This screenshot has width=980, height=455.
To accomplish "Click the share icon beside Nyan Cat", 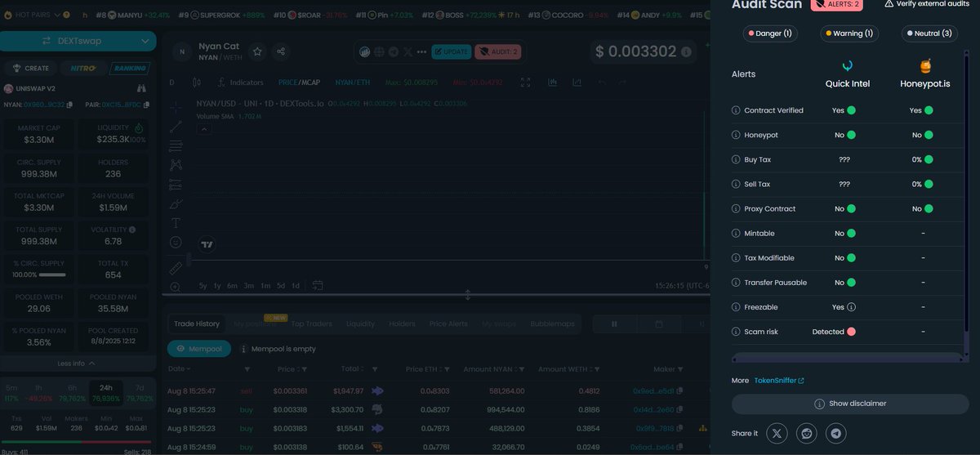I will click(x=281, y=51).
